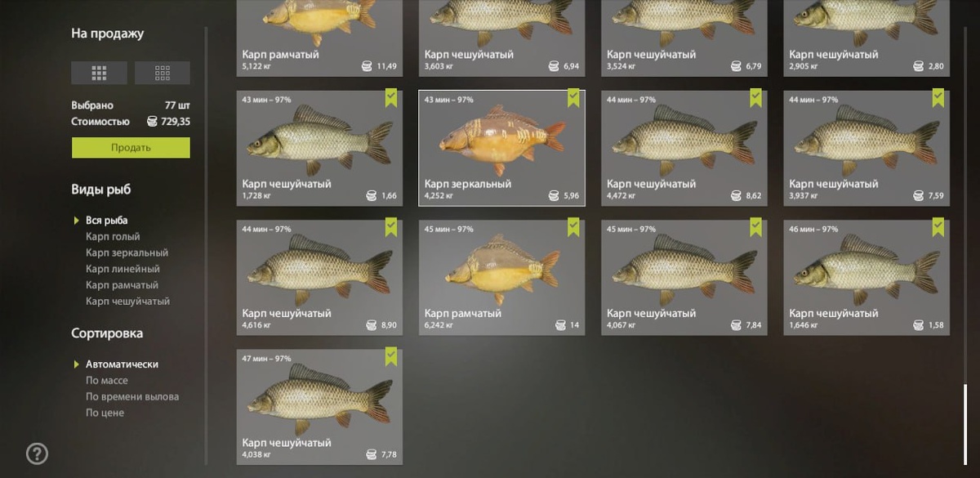This screenshot has width=980, height=478.
Task: Click coin icon next to total cost 729,35
Action: pos(152,122)
